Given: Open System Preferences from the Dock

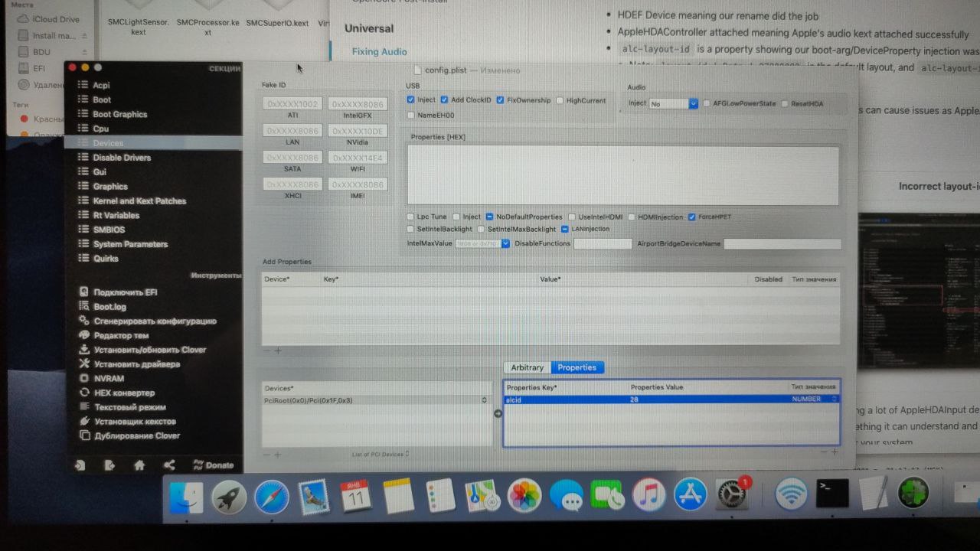Looking at the screenshot, I should (731, 495).
